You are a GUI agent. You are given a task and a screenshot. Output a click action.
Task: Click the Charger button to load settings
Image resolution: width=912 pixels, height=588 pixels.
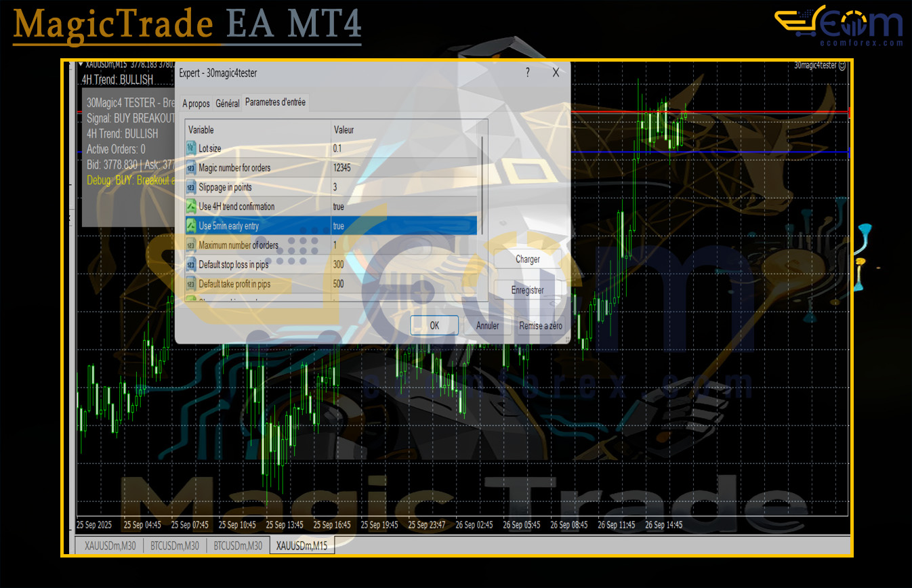527,259
